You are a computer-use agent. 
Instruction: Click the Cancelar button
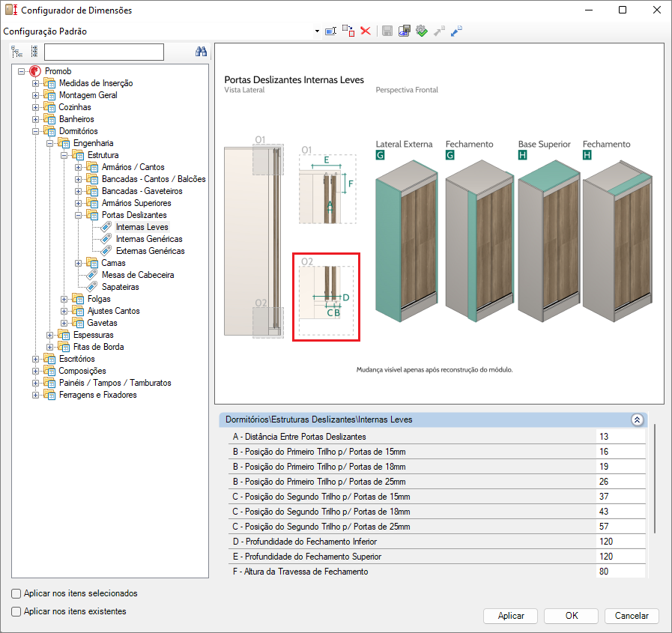tap(632, 616)
